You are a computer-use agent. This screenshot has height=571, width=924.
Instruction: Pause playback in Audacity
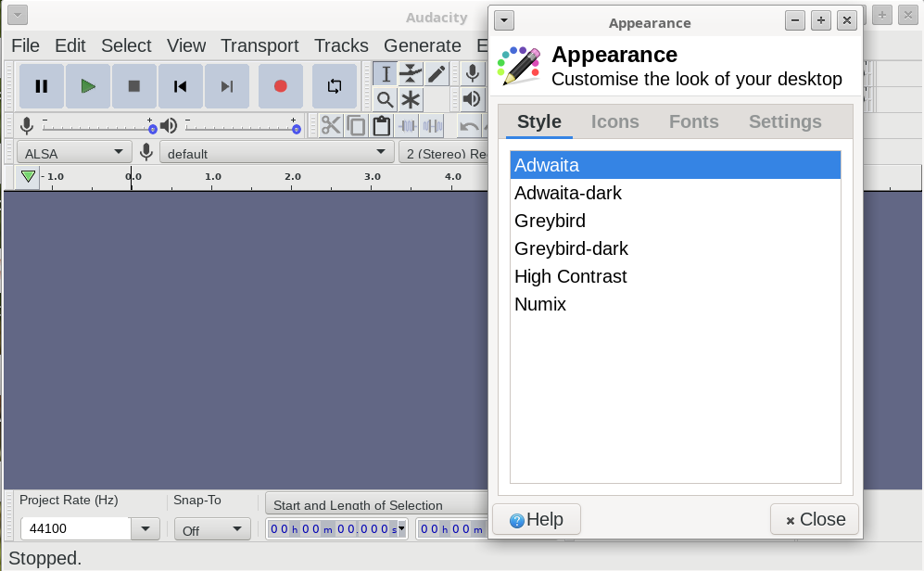pyautogui.click(x=42, y=86)
